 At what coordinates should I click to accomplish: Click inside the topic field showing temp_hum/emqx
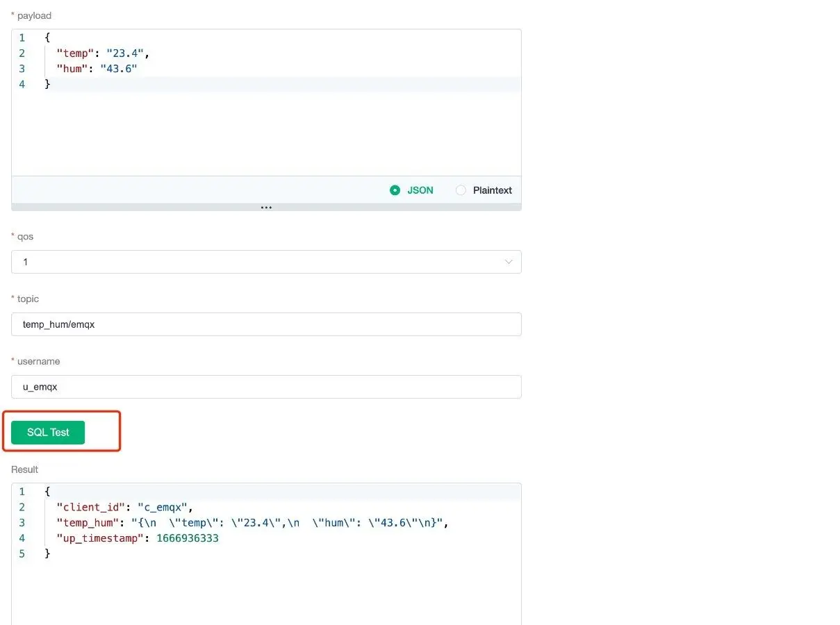coord(266,324)
